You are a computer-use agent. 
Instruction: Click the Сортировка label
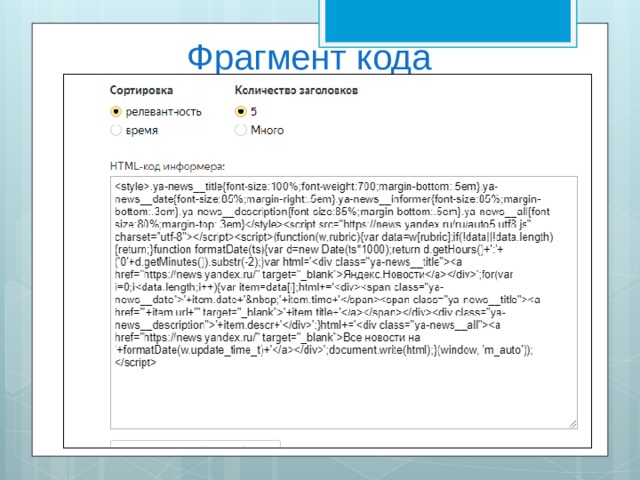coord(141,90)
